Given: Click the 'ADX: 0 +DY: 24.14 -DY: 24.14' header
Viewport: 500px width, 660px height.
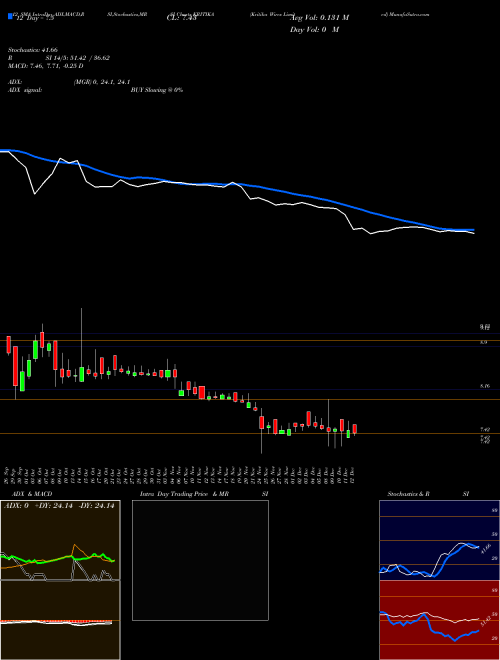Looking at the screenshot, I should [59, 506].
